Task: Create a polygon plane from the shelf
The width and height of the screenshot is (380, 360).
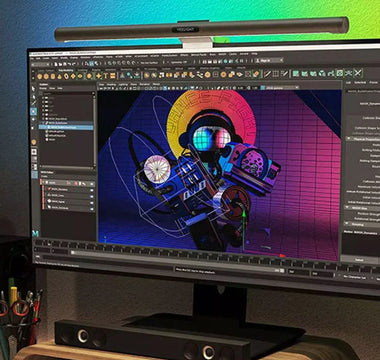Action: [73, 76]
